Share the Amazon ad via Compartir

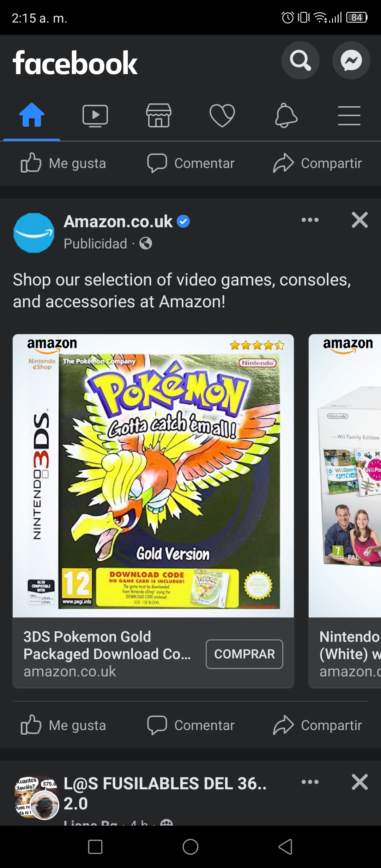[317, 725]
